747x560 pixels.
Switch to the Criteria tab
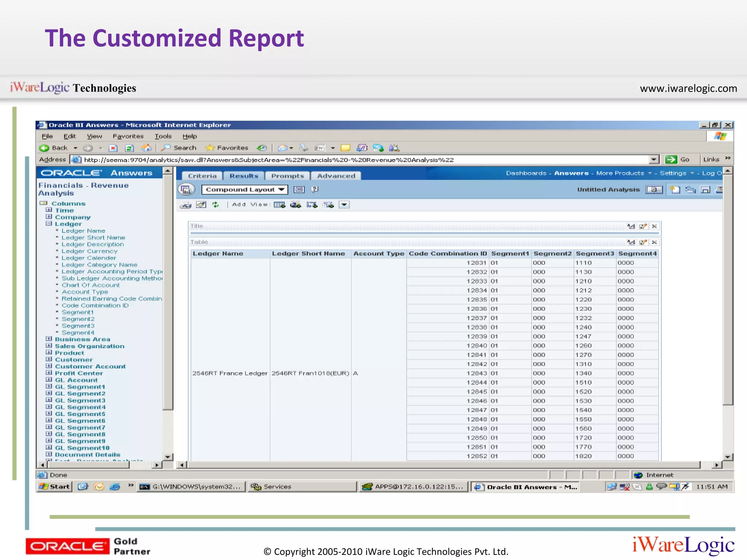(x=202, y=176)
